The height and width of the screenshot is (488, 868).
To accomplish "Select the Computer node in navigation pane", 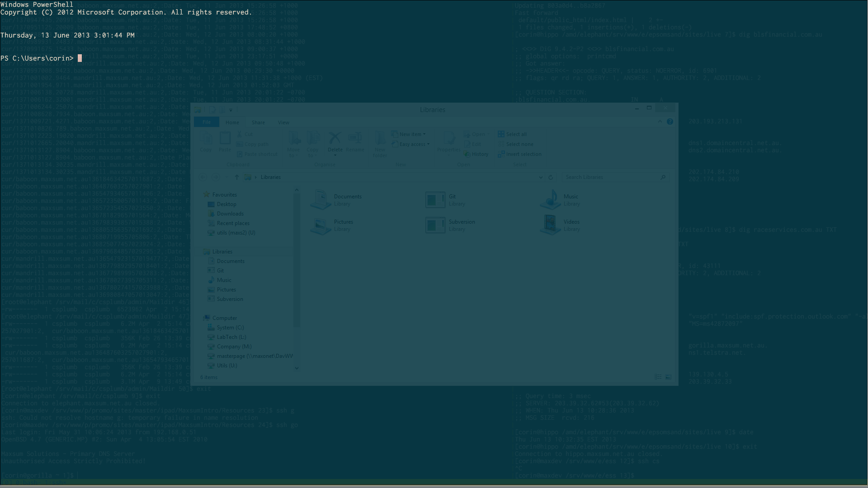I will coord(220,318).
